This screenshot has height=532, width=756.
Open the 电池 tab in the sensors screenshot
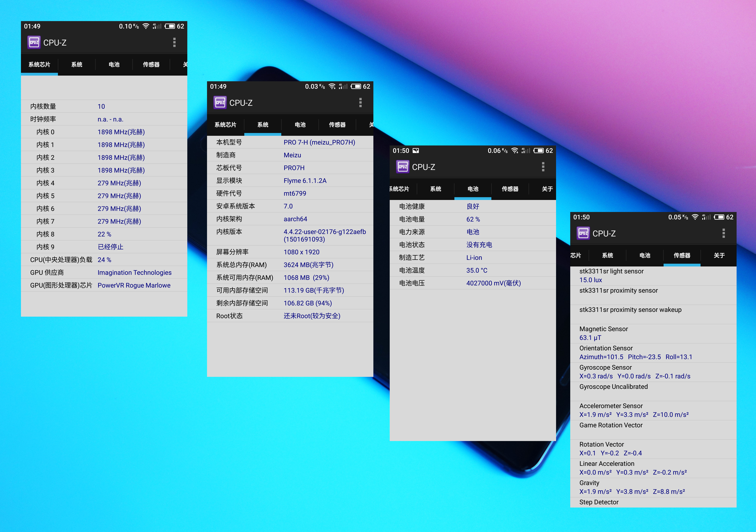(645, 255)
